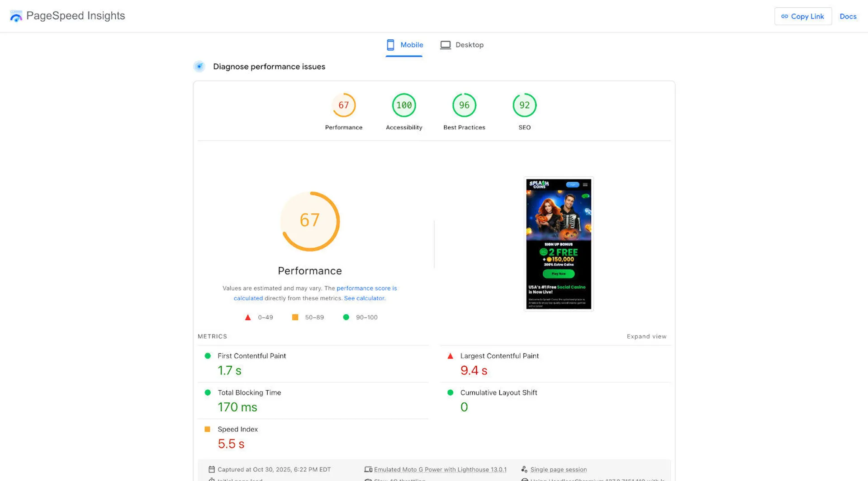The image size is (868, 481).
Task: Click the emulated device icon in the footer
Action: pos(368,469)
